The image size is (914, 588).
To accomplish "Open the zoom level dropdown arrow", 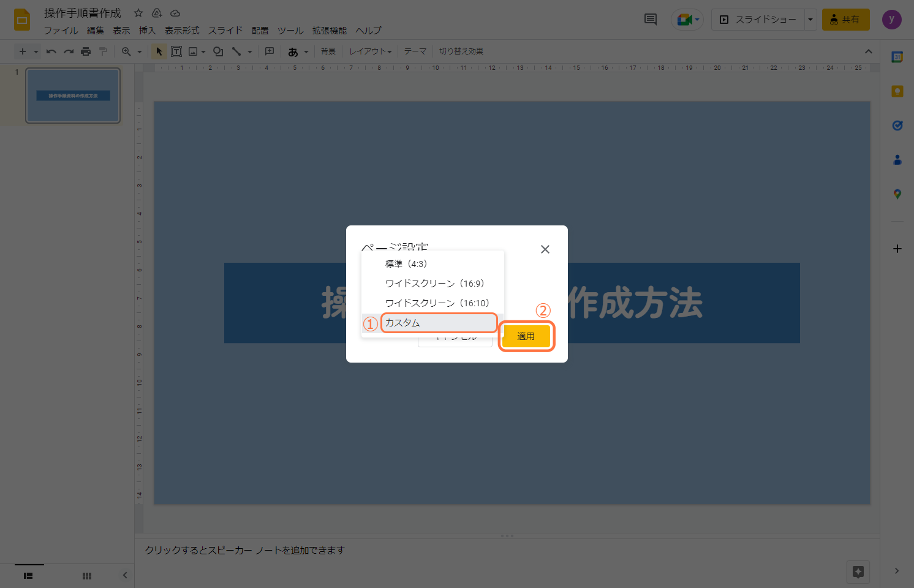I will [x=140, y=51].
